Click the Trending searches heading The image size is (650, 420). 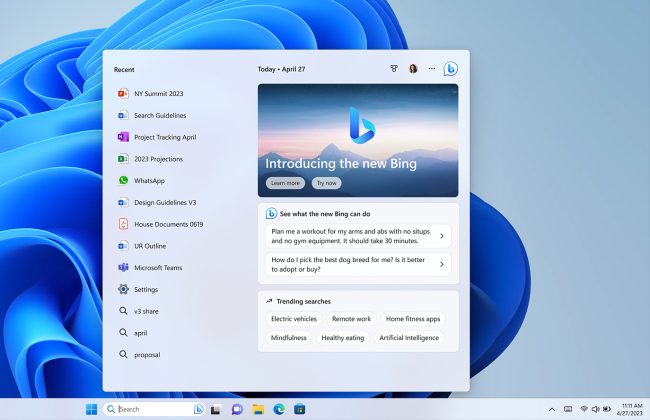(303, 301)
